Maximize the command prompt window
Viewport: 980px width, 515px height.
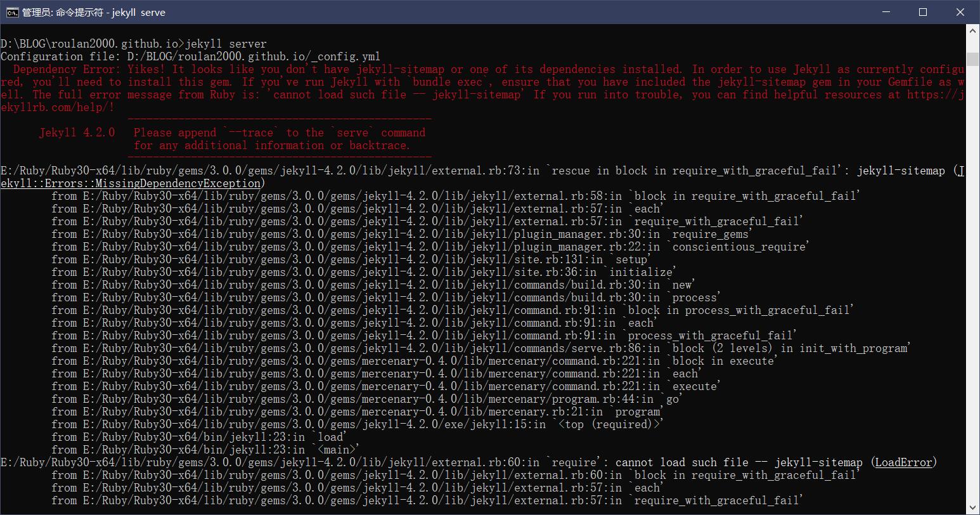click(x=923, y=12)
